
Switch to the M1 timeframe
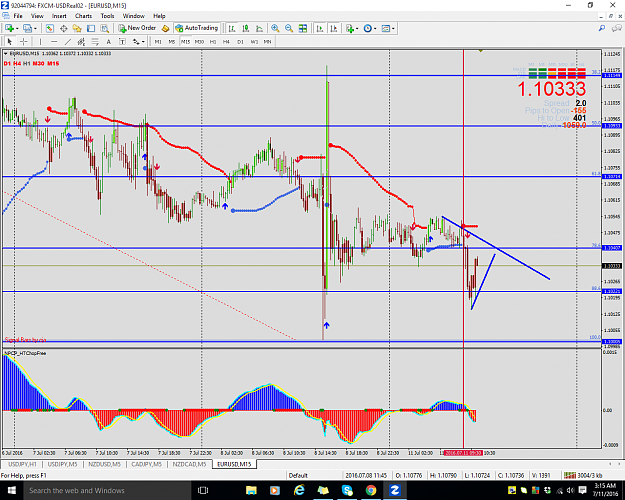tap(158, 41)
